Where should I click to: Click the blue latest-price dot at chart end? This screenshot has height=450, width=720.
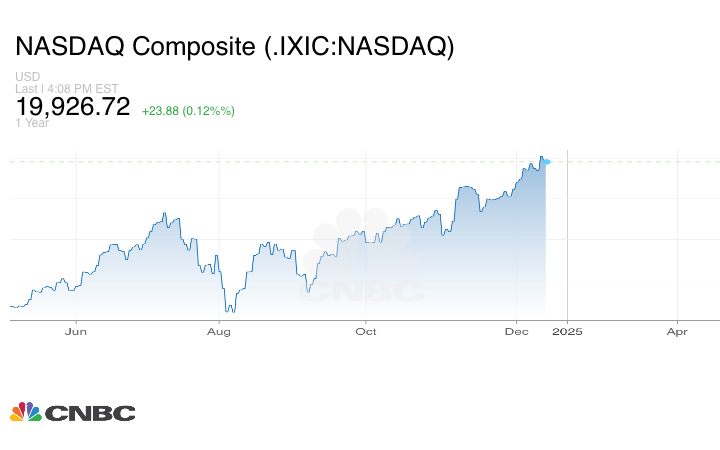(x=546, y=160)
